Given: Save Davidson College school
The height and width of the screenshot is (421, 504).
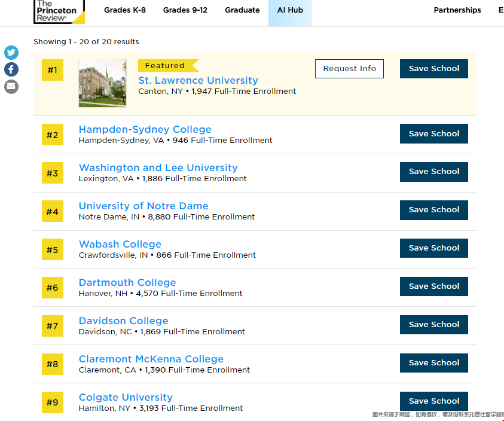Looking at the screenshot, I should (433, 325).
